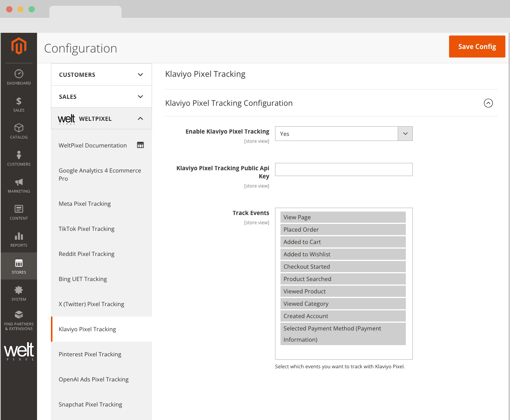Viewport: 510px width, 420px height.
Task: Click the Magento logo icon
Action: coord(19,46)
